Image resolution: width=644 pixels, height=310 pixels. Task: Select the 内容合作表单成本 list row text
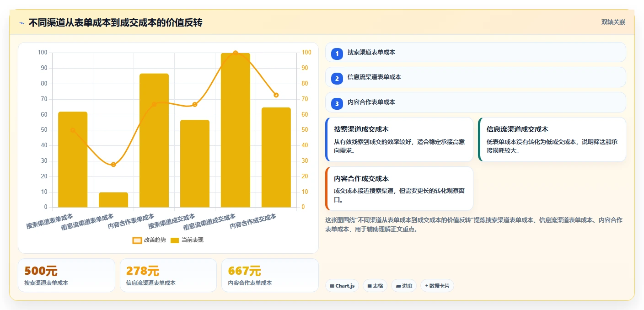coord(371,102)
